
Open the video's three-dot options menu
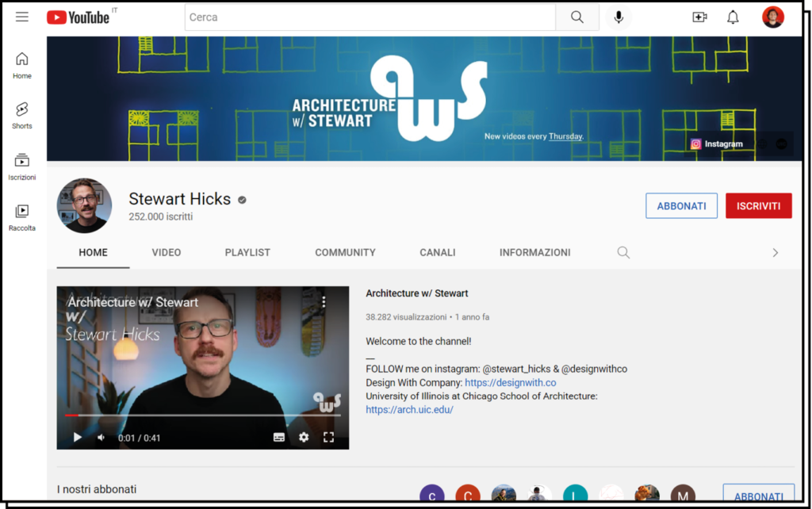[324, 302]
